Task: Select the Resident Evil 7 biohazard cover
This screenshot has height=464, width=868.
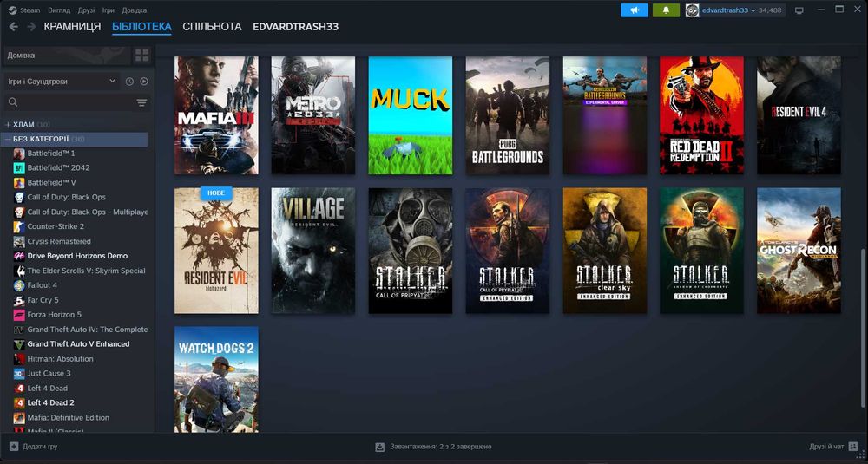Action: click(x=216, y=251)
